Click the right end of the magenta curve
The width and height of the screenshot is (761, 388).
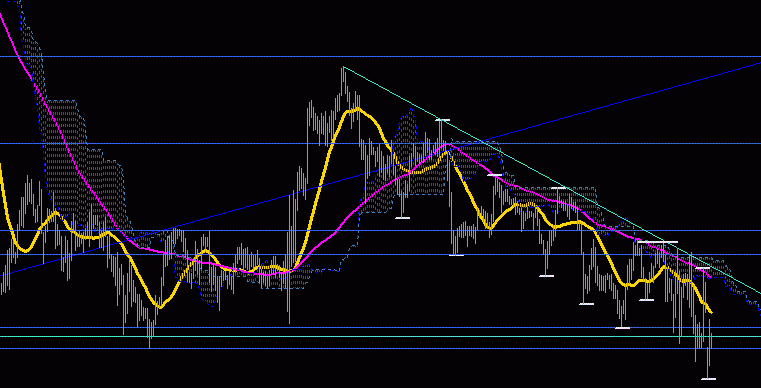click(711, 277)
